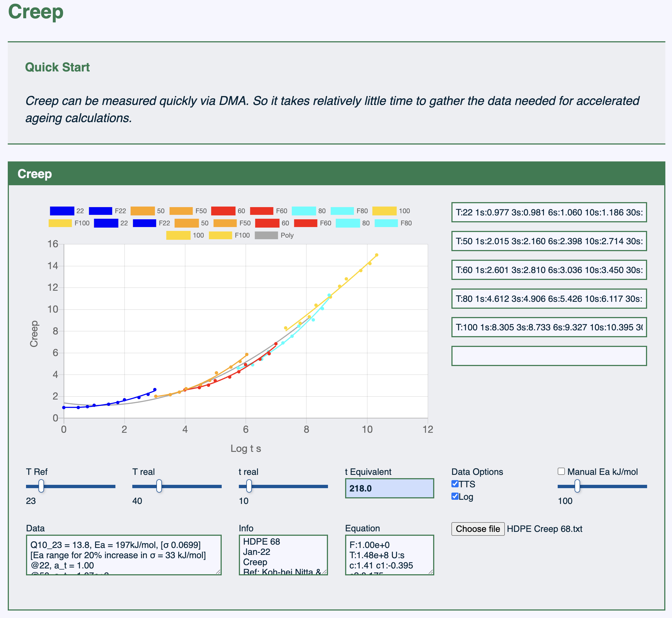Click the t Equivalent value field
This screenshot has width=672, height=618.
(x=389, y=488)
